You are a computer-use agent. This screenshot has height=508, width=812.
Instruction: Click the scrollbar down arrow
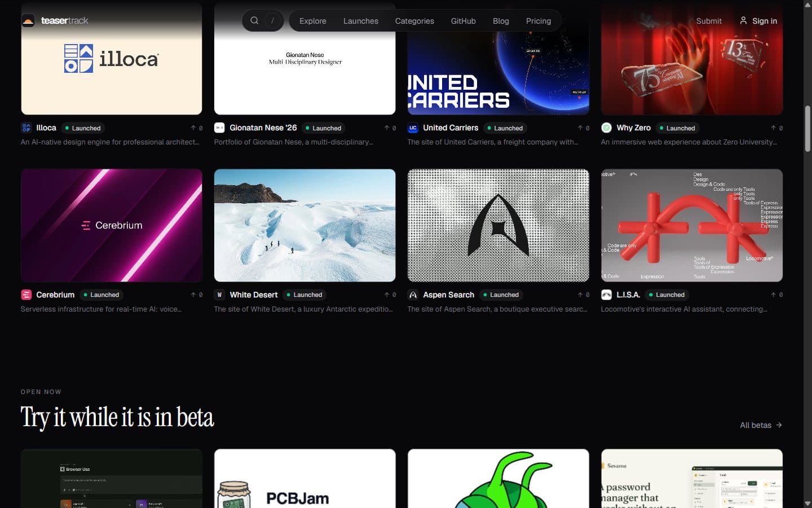pos(807,503)
